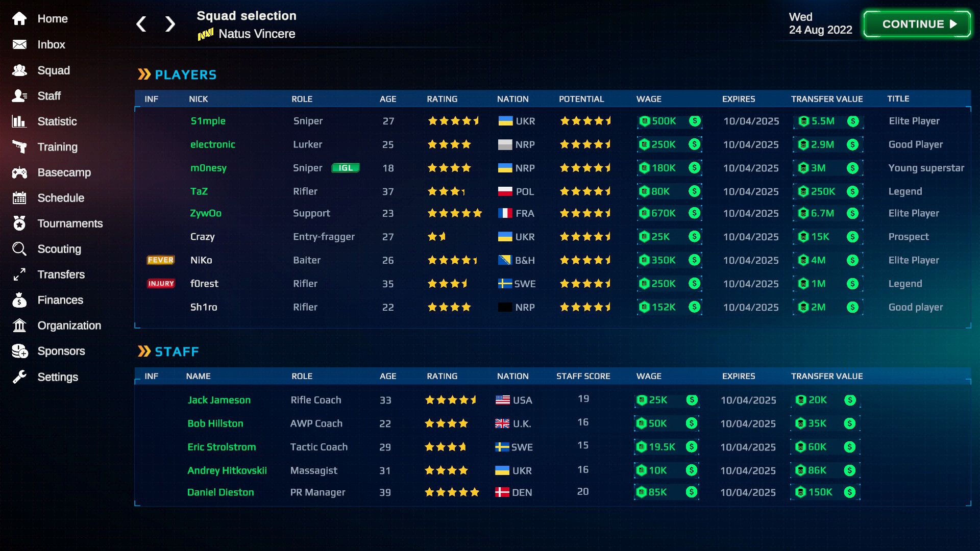Image resolution: width=980 pixels, height=551 pixels.
Task: Click the Squad menu item
Action: point(55,70)
